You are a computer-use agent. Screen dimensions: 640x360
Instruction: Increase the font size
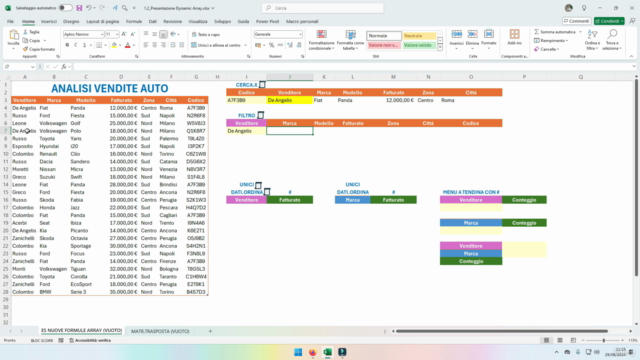(x=124, y=34)
